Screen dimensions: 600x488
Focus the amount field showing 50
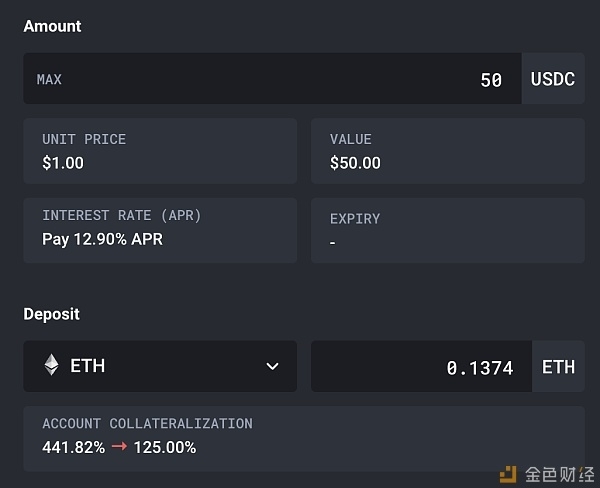pyautogui.click(x=272, y=78)
